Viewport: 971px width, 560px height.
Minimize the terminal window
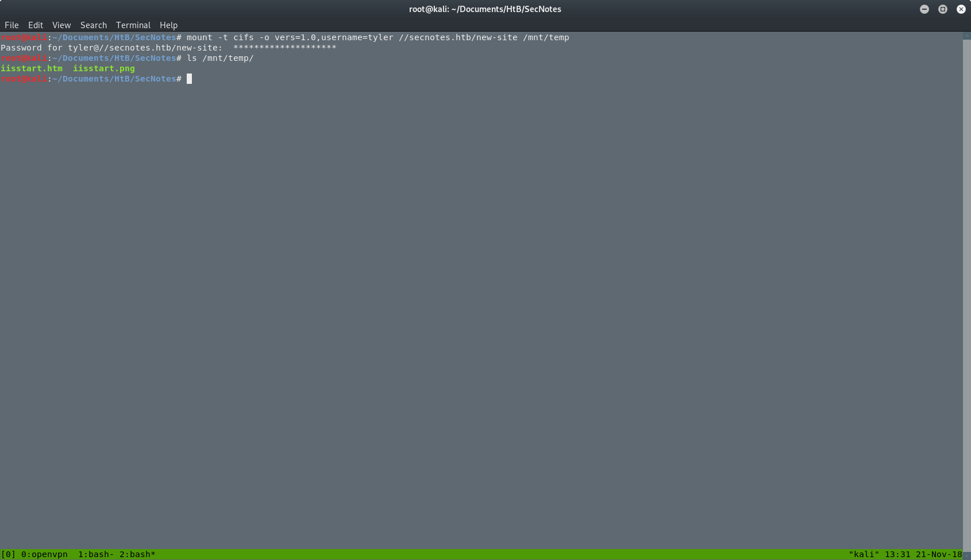(924, 9)
